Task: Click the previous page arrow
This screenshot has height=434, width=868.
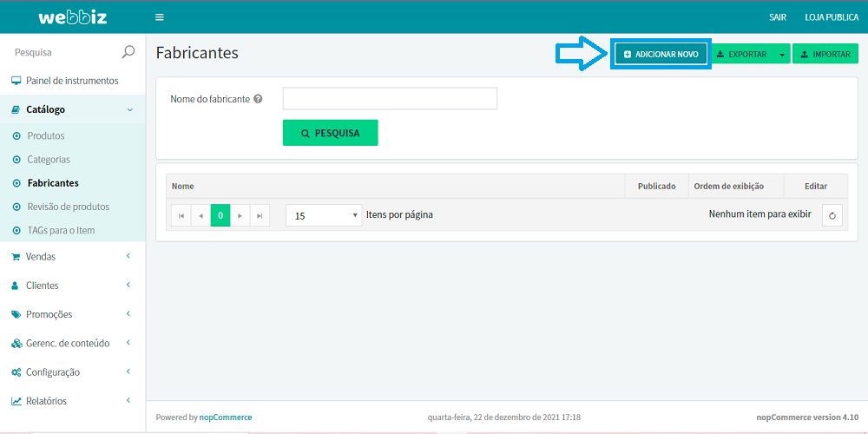Action: pyautogui.click(x=201, y=215)
